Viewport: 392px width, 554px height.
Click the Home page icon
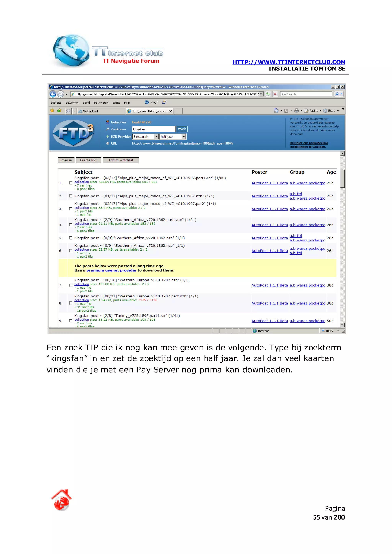tap(276, 111)
